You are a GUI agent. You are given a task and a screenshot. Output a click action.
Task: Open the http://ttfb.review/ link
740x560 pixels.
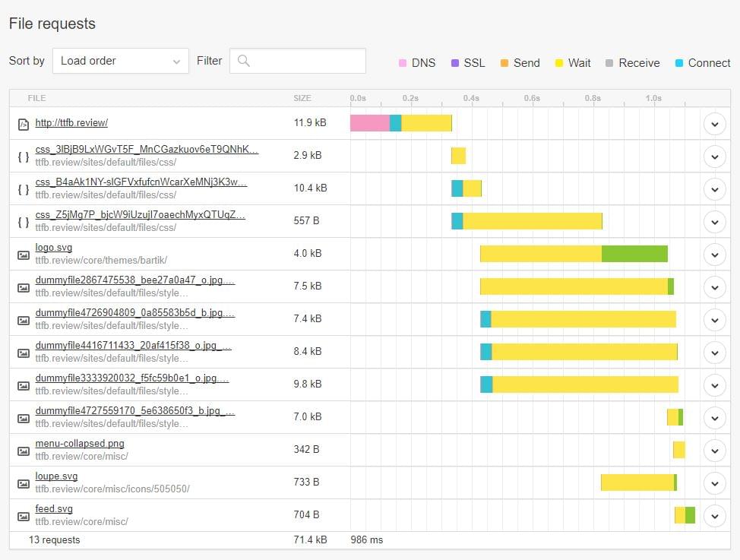(71, 122)
